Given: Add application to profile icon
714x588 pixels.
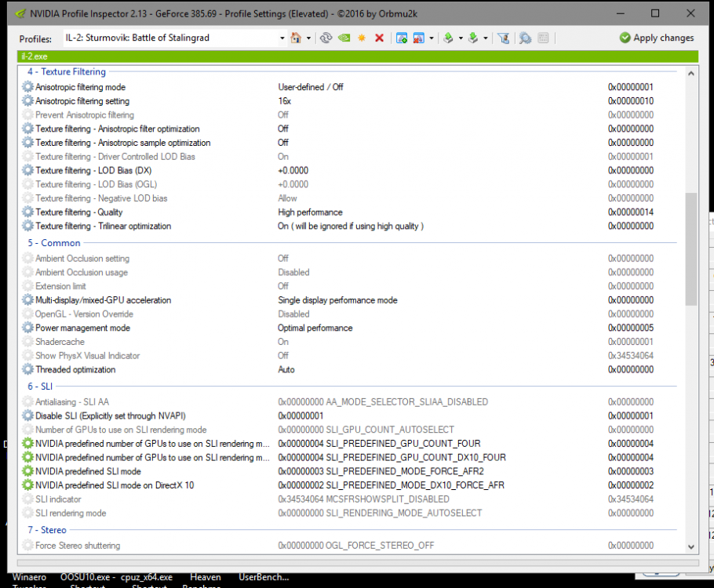Looking at the screenshot, I should (402, 38).
